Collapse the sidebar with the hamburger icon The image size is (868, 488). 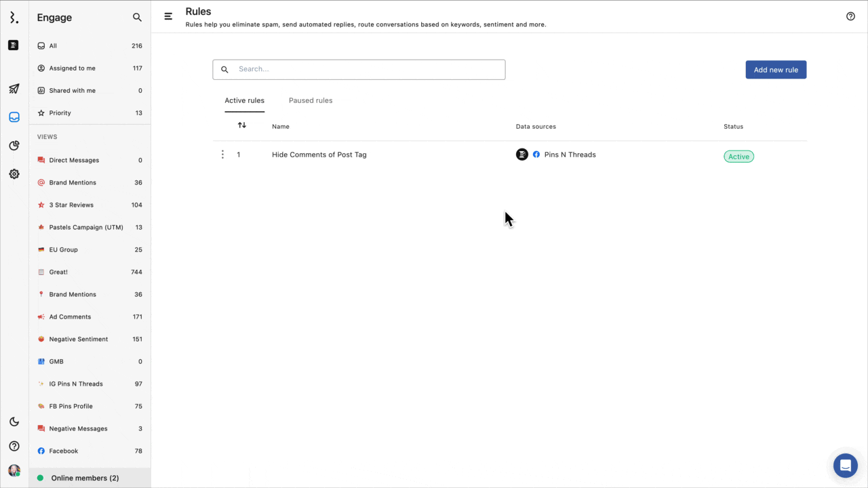(x=168, y=17)
